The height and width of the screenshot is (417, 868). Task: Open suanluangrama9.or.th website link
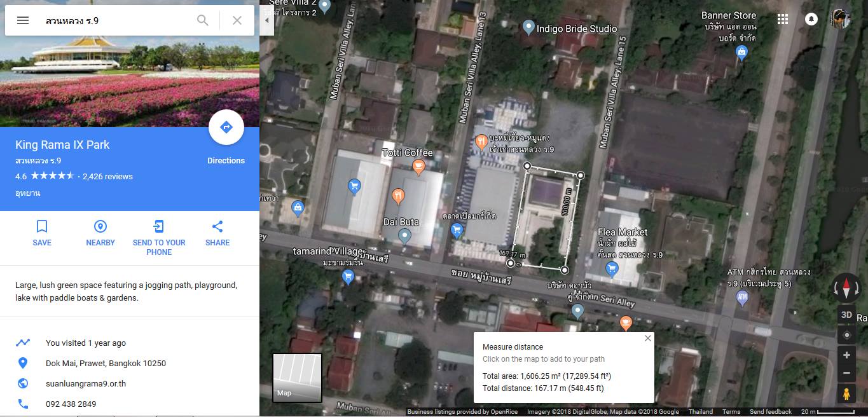[x=86, y=383]
